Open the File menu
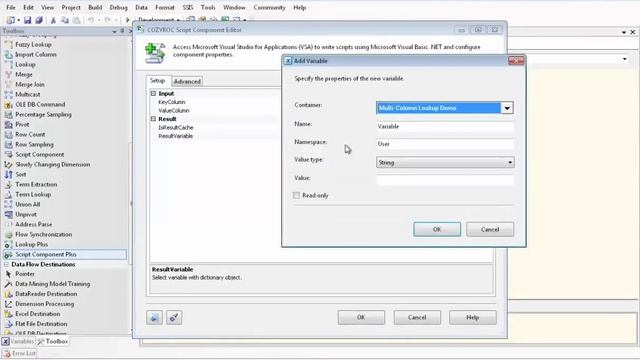 [x=11, y=7]
